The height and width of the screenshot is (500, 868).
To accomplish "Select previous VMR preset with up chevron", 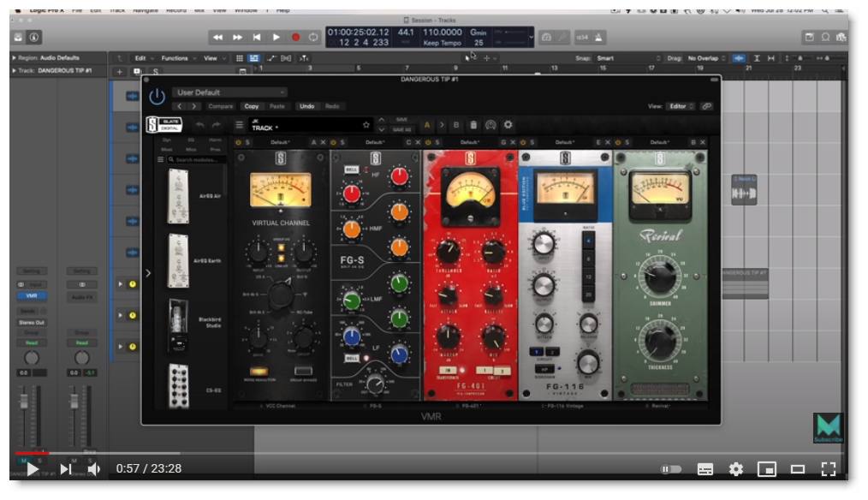I will [382, 120].
